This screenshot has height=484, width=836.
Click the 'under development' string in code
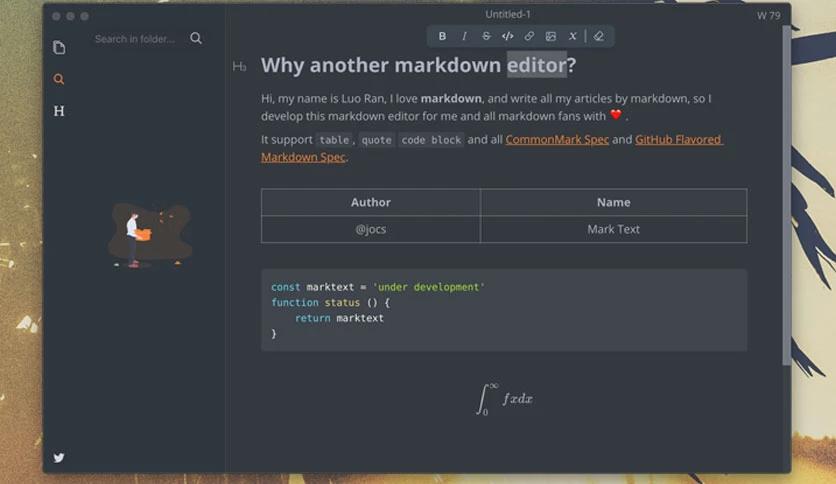point(429,287)
